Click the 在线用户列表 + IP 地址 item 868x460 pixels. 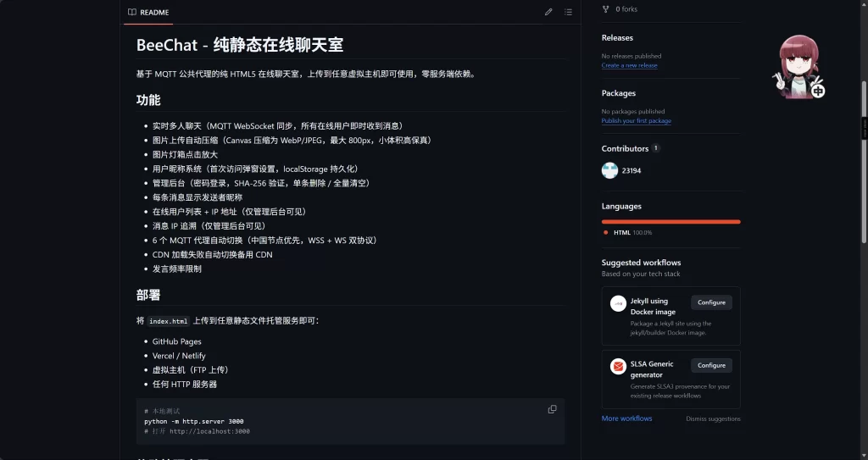231,212
